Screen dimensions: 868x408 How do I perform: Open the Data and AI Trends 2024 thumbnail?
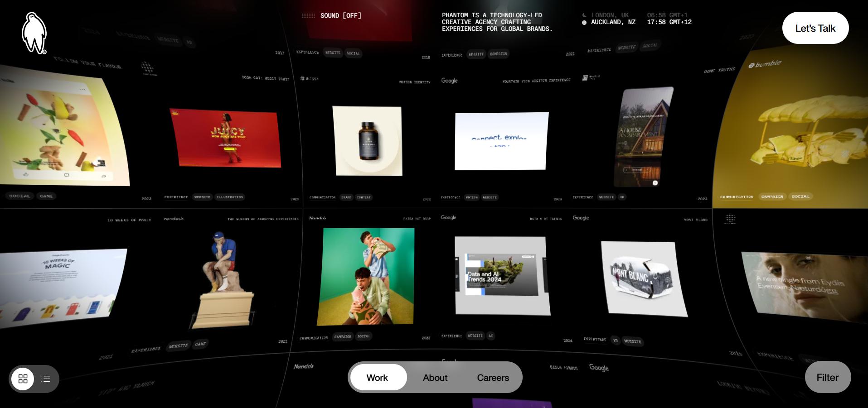(x=502, y=276)
